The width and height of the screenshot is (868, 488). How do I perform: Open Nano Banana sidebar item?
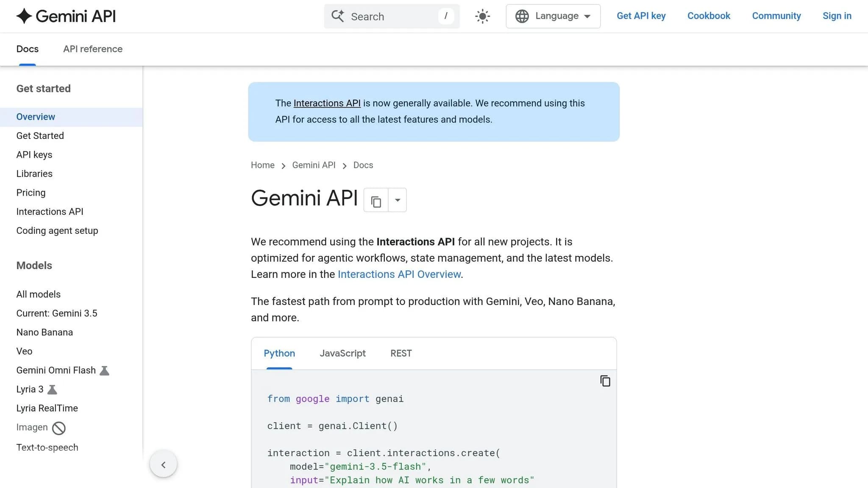(45, 333)
